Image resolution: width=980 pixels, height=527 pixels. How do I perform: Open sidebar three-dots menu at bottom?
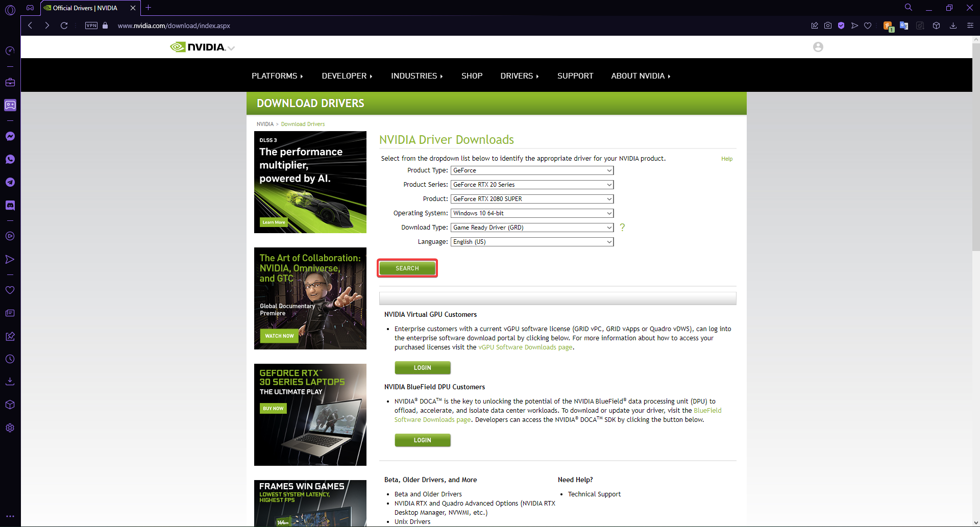click(x=10, y=516)
